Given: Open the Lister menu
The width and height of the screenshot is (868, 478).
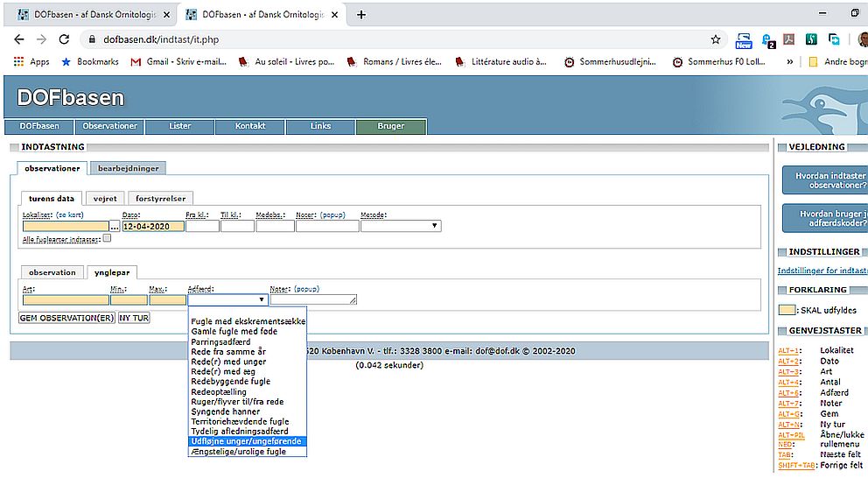Looking at the screenshot, I should pyautogui.click(x=180, y=126).
